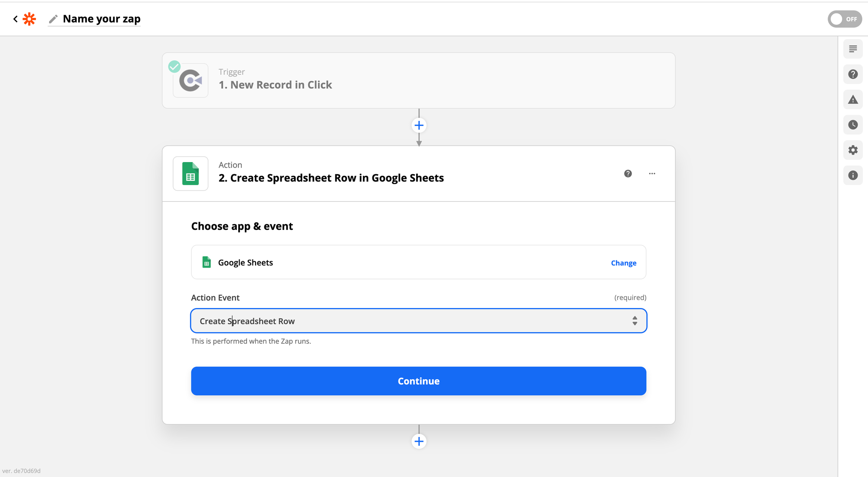This screenshot has width=868, height=477.
Task: Click the Action Event dropdown arrows
Action: (x=635, y=321)
